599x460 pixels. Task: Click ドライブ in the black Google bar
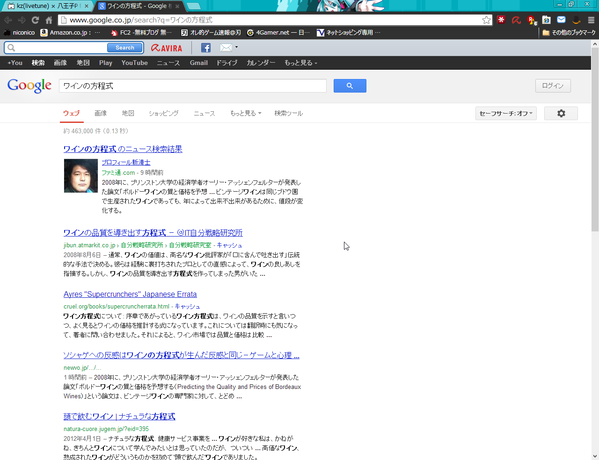coord(227,63)
